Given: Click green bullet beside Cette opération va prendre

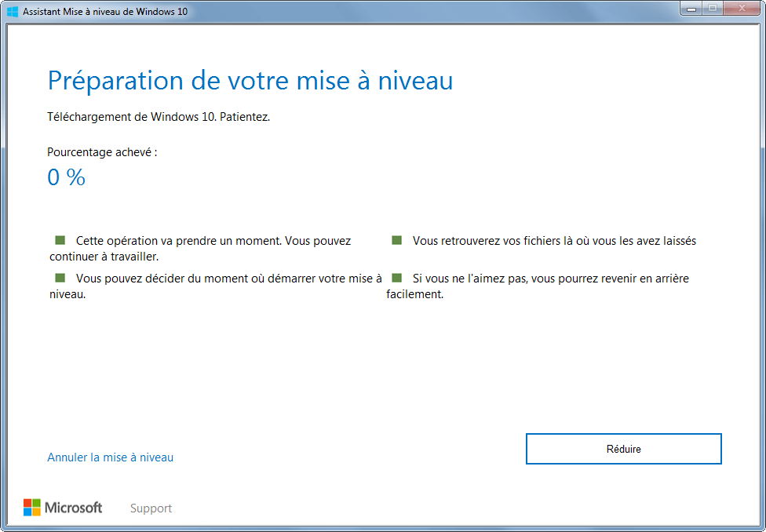Looking at the screenshot, I should tap(60, 240).
